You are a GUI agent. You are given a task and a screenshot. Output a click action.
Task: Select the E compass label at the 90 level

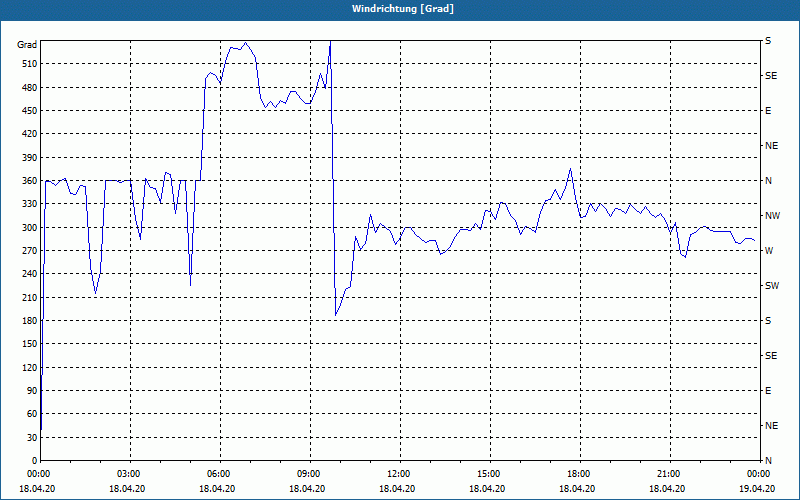(768, 391)
